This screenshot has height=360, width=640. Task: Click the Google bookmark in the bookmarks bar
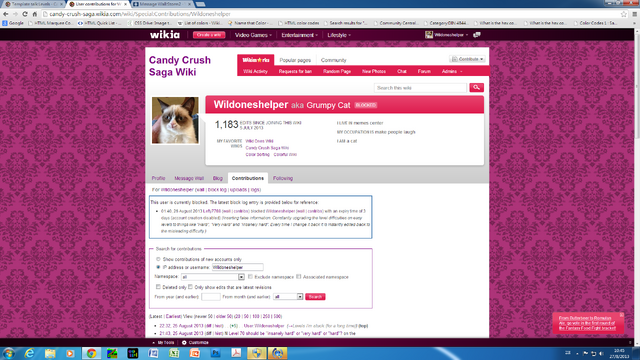point(13,23)
